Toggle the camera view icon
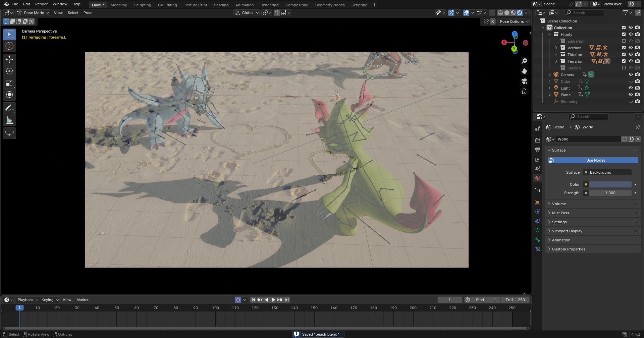 click(524, 81)
